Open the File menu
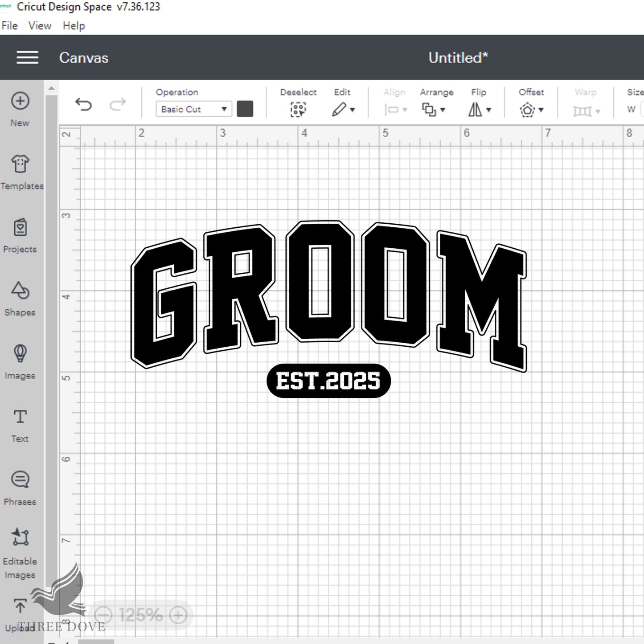 pyautogui.click(x=10, y=26)
